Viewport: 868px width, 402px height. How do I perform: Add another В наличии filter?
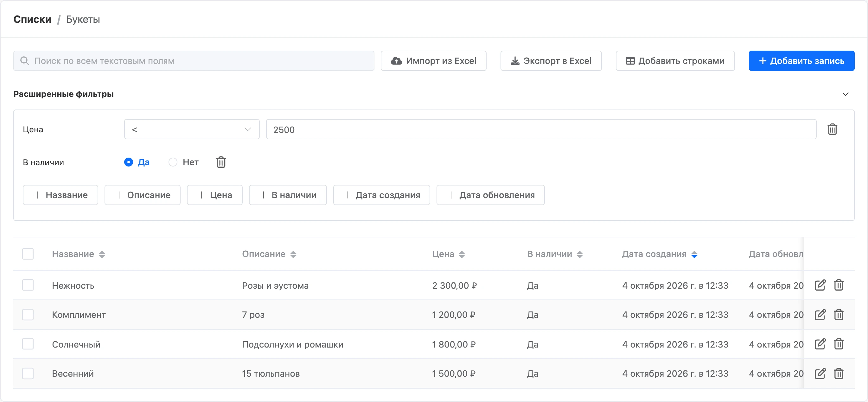point(288,195)
